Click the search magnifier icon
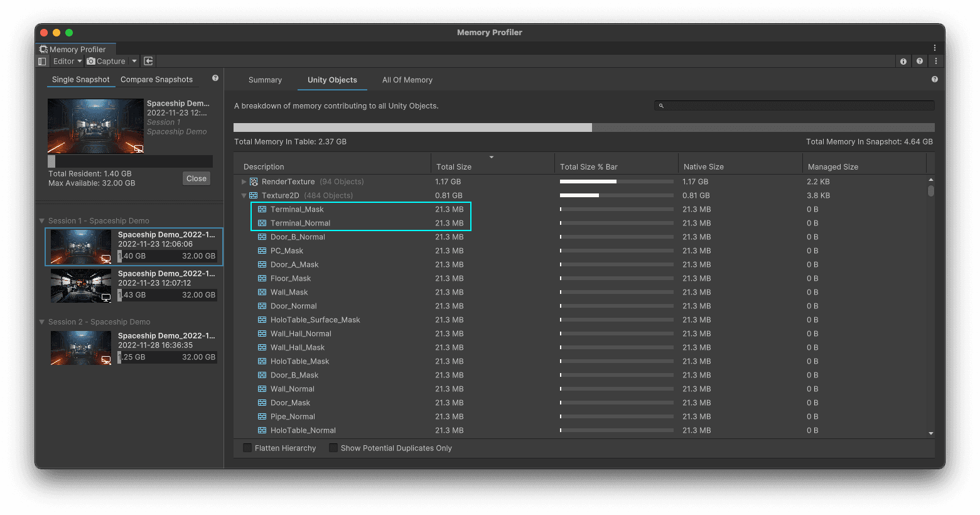Viewport: 980px width, 515px height. (x=661, y=106)
